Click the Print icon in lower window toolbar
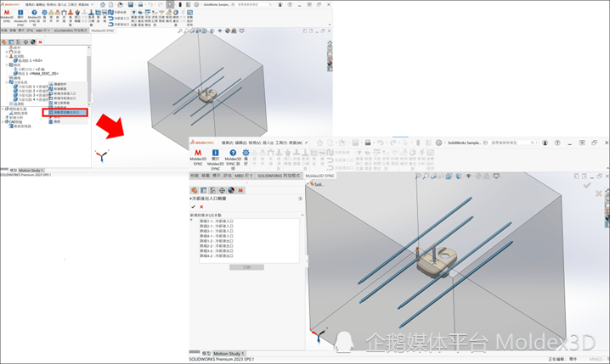The height and width of the screenshot is (364, 610). (367, 143)
